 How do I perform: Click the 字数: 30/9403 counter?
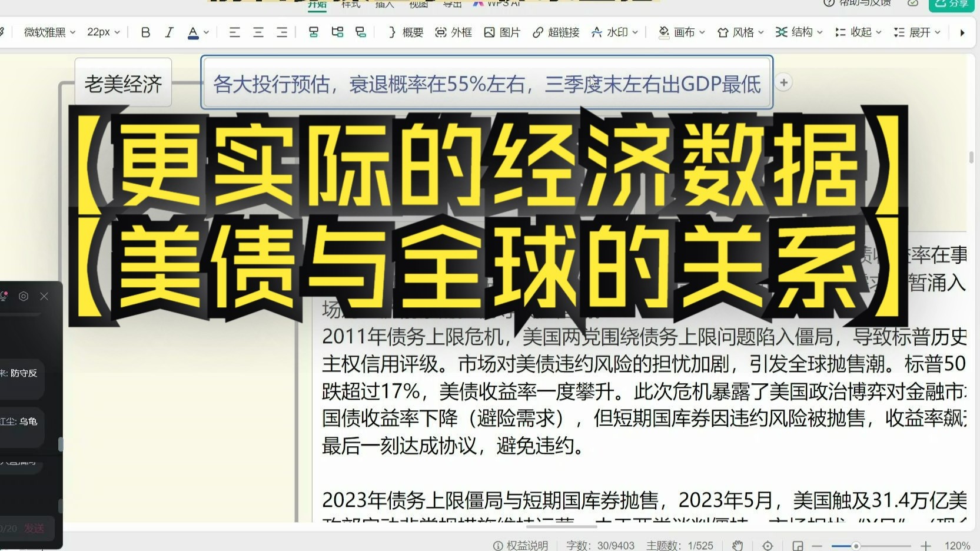click(600, 546)
